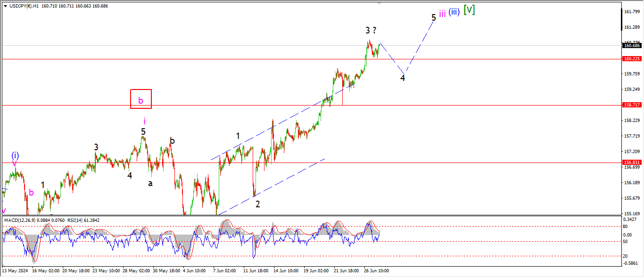Image resolution: width=644 pixels, height=277 pixels.
Task: Click the projected wave 5 label
Action: tap(433, 18)
